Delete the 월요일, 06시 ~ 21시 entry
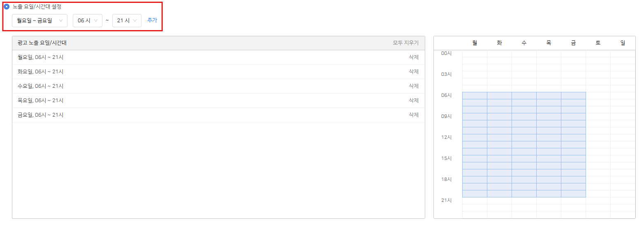This screenshot has width=644, height=225. (x=413, y=57)
